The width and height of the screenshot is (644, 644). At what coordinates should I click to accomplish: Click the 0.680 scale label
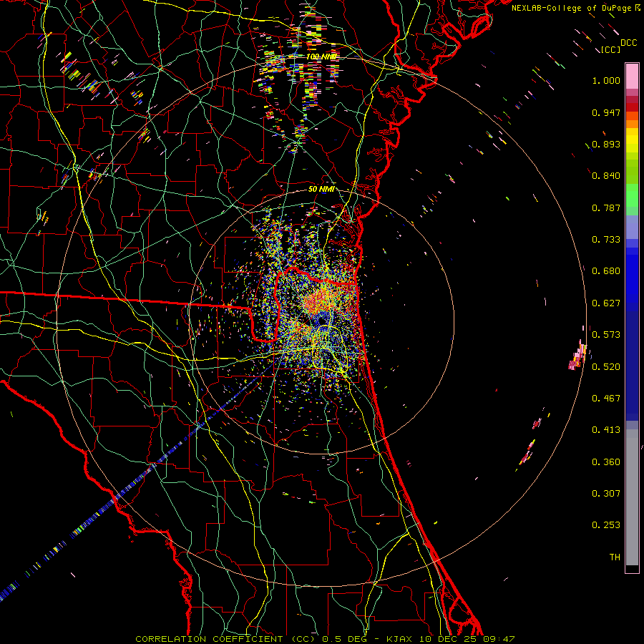606,271
